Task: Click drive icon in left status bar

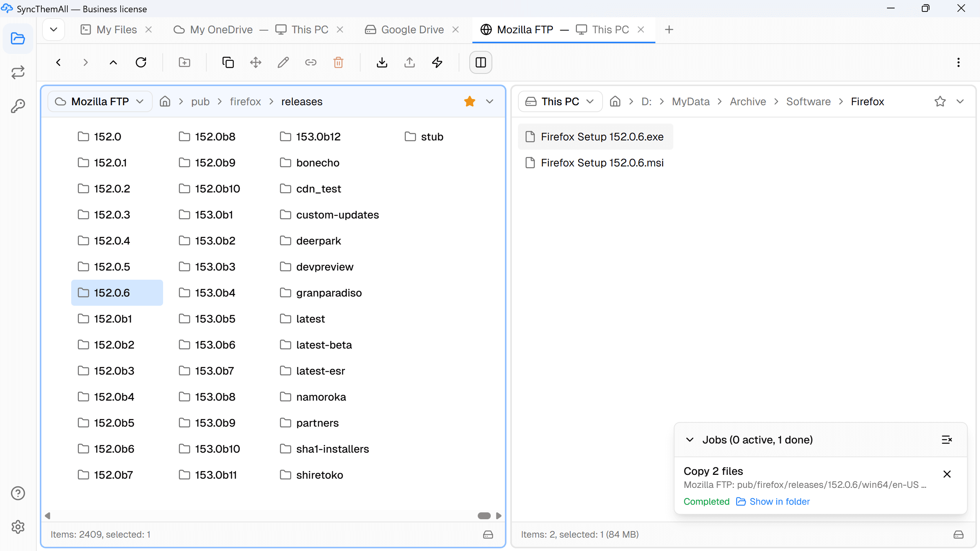Action: [x=488, y=535]
